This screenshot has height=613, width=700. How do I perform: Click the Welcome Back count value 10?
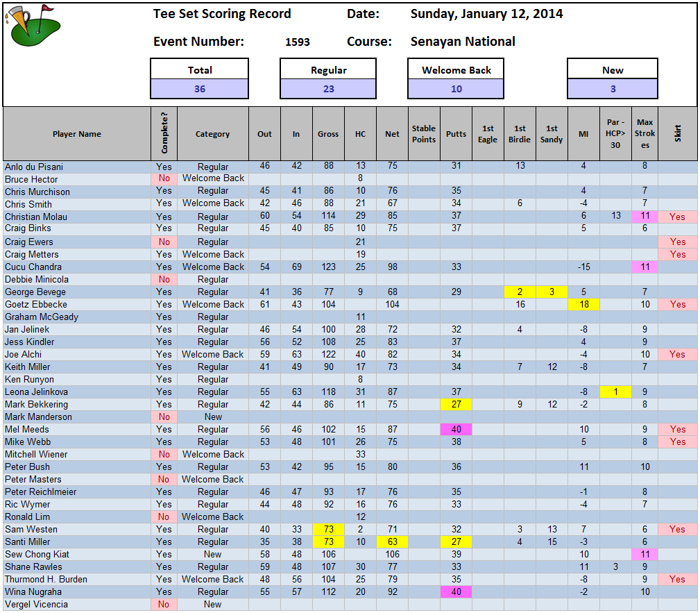click(x=456, y=89)
